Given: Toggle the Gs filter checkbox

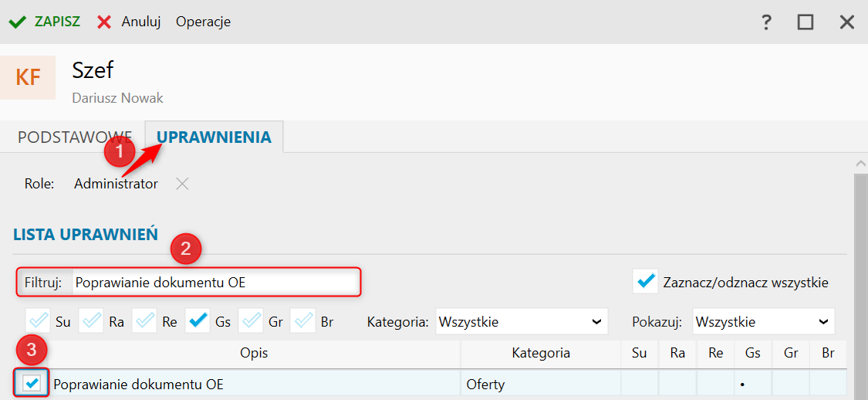Looking at the screenshot, I should click(198, 321).
